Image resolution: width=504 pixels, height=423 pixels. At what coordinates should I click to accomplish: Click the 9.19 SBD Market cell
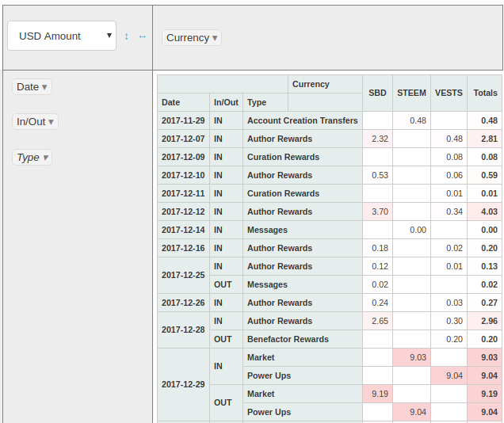click(377, 394)
